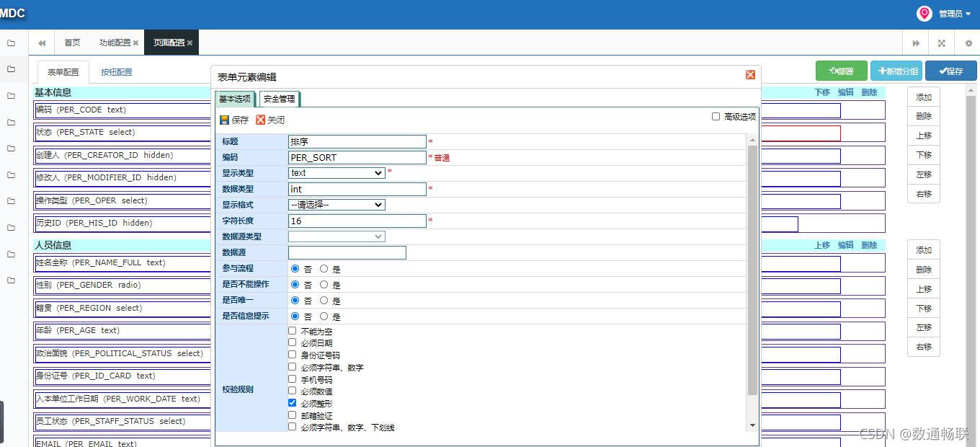Image resolution: width=980 pixels, height=447 pixels.
Task: Click the dialog scrollbar down arrow
Action: coord(753,425)
